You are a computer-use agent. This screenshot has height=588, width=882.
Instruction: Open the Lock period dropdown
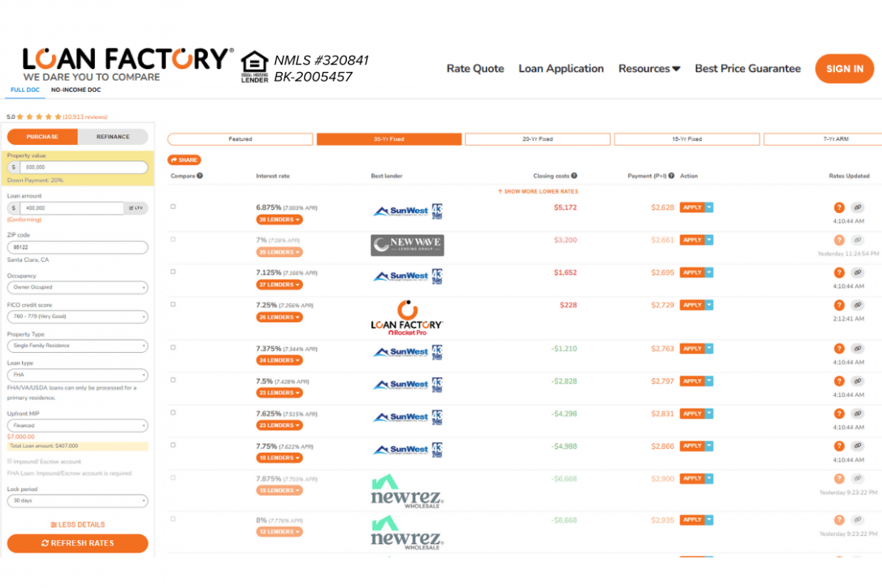coord(77,501)
